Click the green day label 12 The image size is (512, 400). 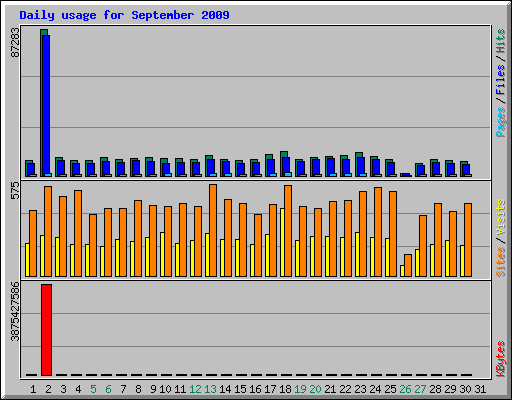195,389
